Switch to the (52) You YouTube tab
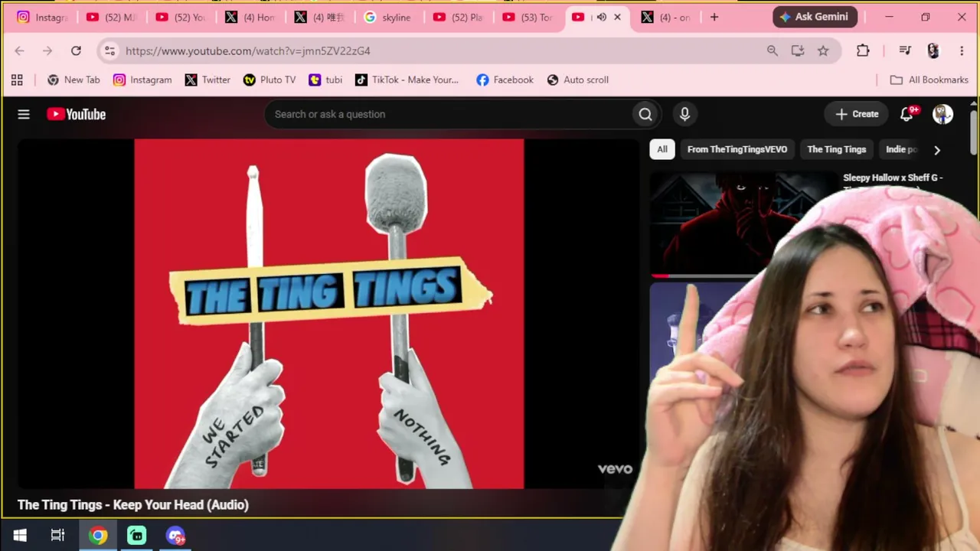 pos(181,17)
